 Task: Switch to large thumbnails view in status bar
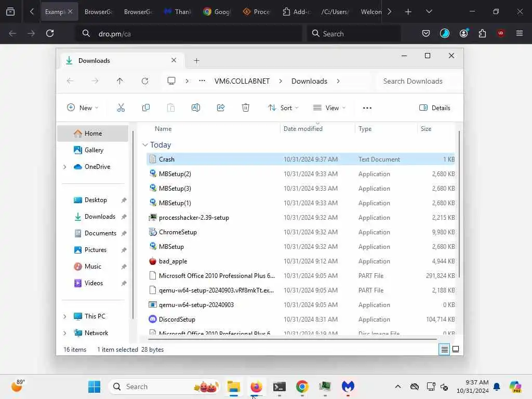pyautogui.click(x=456, y=349)
